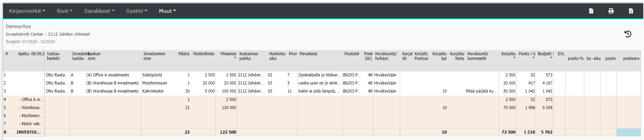Click the Yksikköhinta column header

point(203,54)
